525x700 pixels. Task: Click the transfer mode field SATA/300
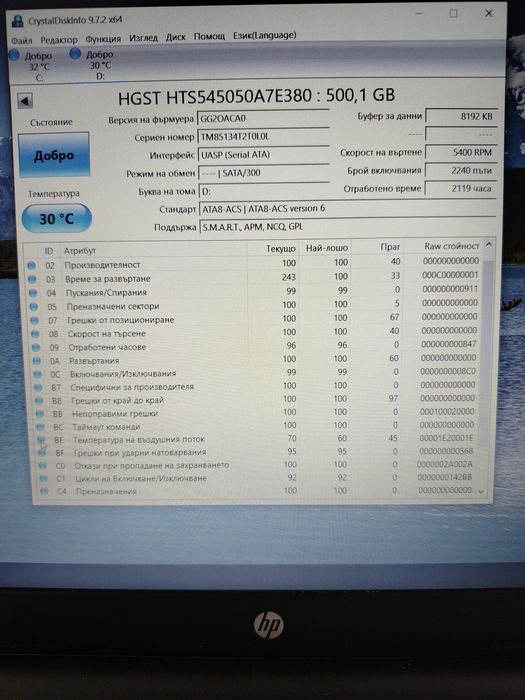pyautogui.click(x=264, y=172)
